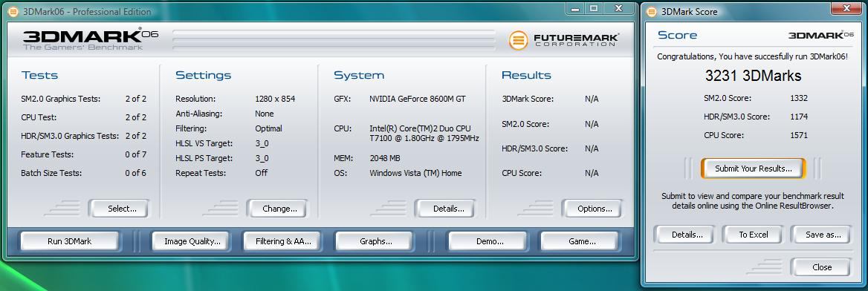The image size is (868, 291).
Task: Click Change under Settings
Action: click(279, 209)
